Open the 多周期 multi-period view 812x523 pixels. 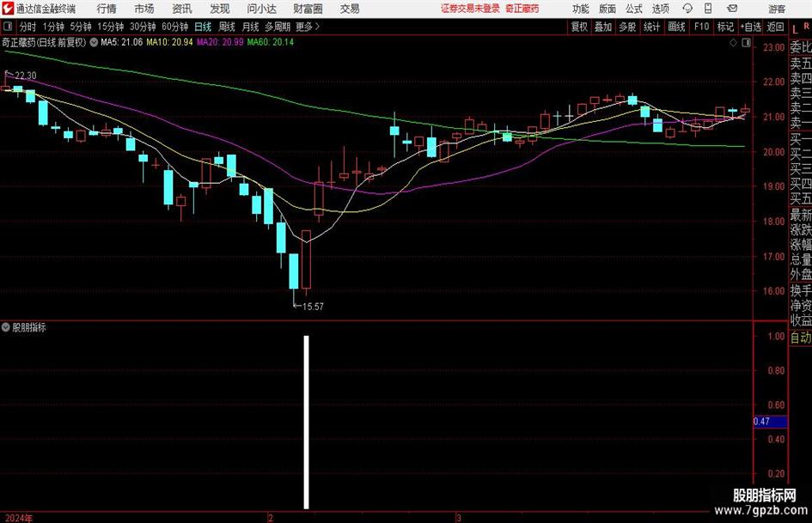pyautogui.click(x=278, y=27)
